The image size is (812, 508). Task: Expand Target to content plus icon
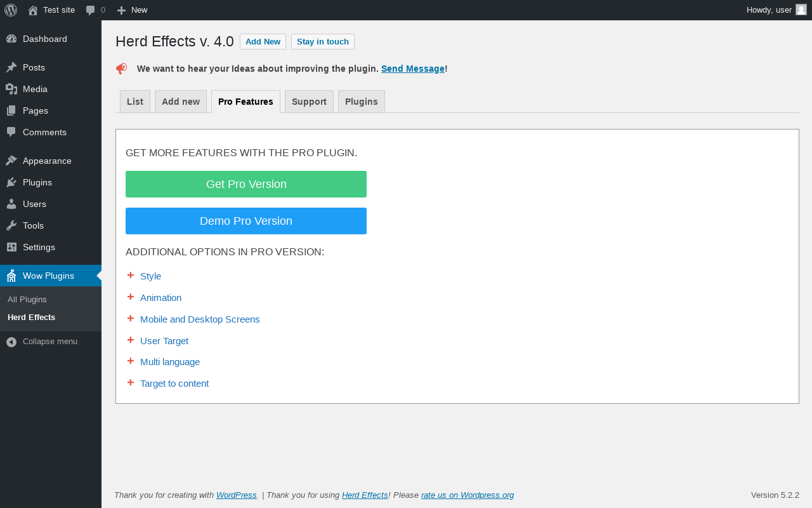tap(131, 382)
